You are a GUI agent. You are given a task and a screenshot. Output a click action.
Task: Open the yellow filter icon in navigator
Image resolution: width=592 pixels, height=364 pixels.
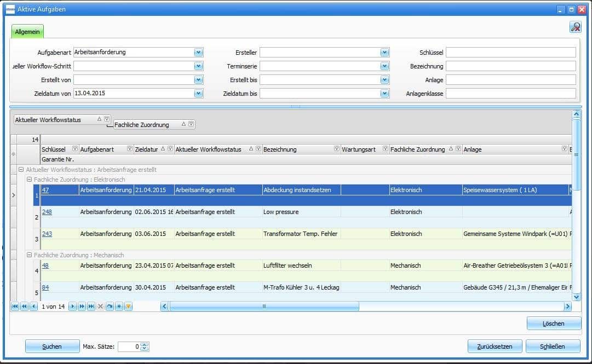128,307
